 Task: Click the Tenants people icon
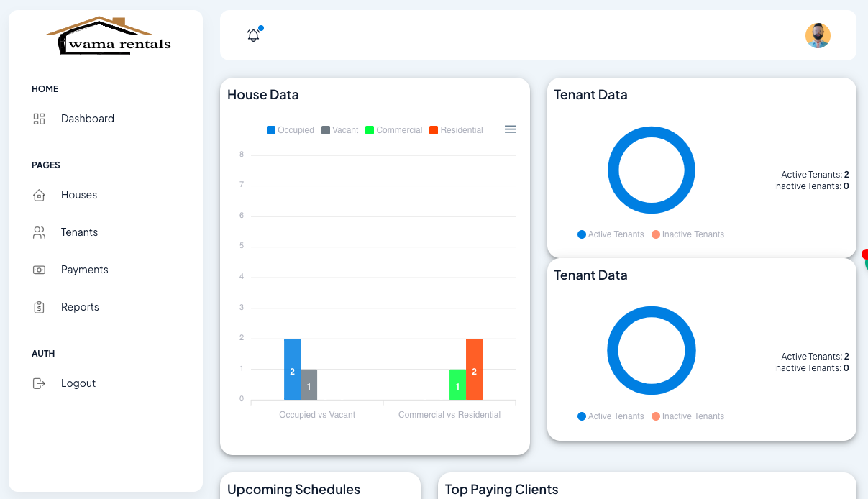[40, 232]
